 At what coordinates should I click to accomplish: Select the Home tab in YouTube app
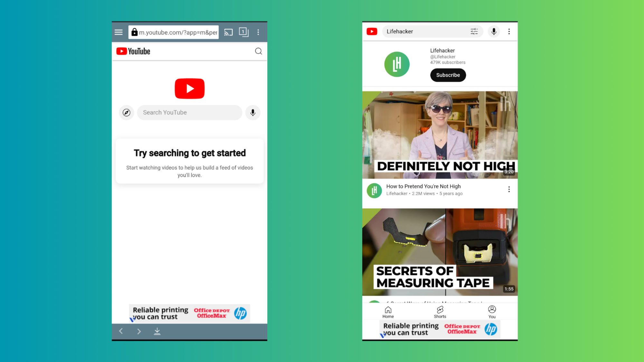click(388, 311)
